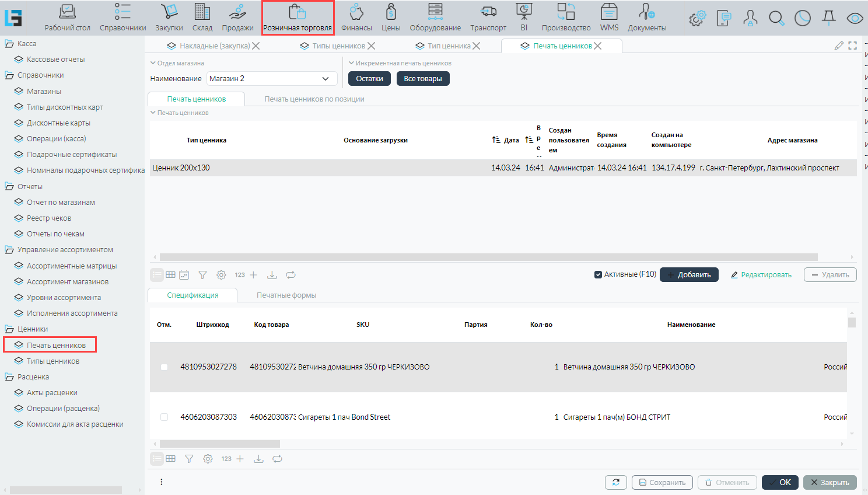Image resolution: width=868 pixels, height=495 pixels.
Task: Open the Наименование store dropdown
Action: [325, 79]
